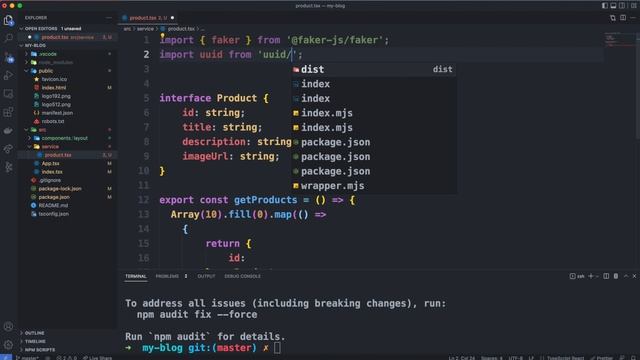Change the UTF-8 encoding in status bar
Screen dimensions: 640x360
[x=515, y=358]
